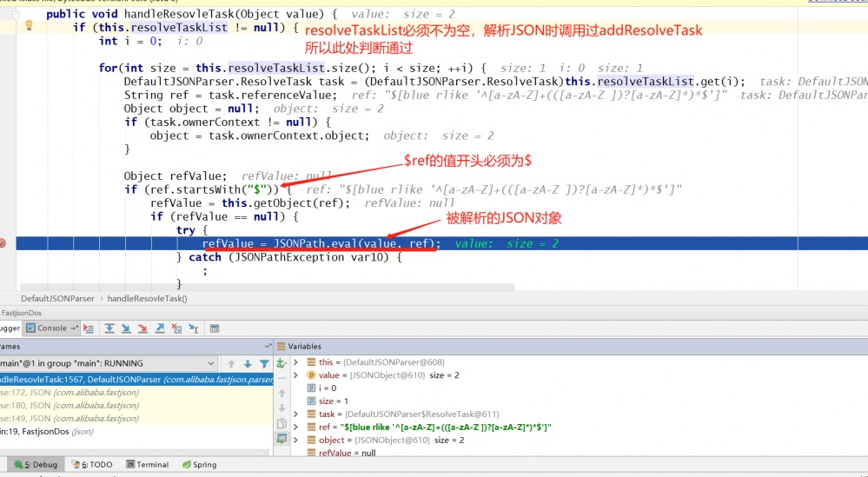Expand 'this' variable node

click(296, 362)
